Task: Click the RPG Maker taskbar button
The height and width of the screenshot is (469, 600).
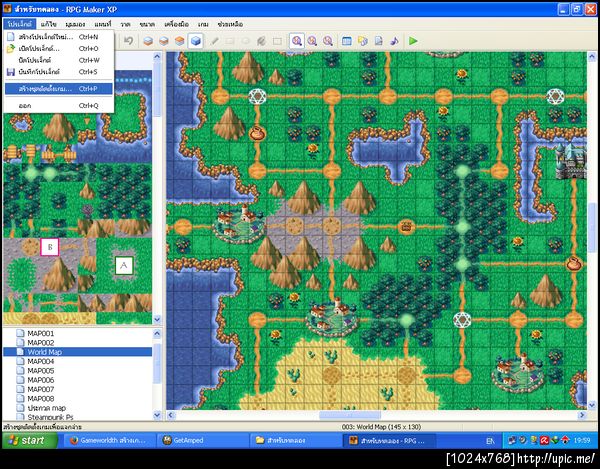Action: 390,440
